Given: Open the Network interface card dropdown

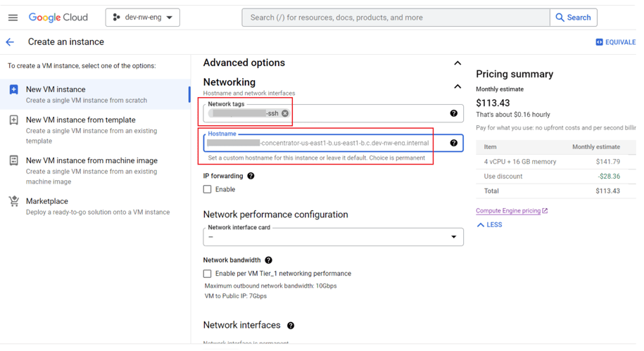Looking at the screenshot, I should click(x=333, y=237).
